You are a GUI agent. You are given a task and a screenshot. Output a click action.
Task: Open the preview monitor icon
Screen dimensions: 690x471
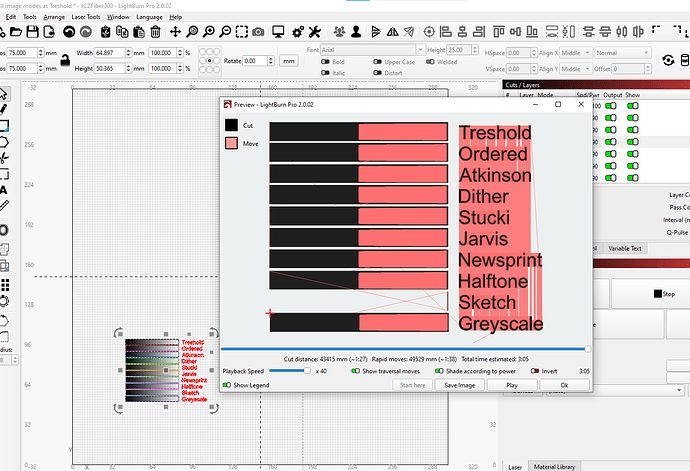pos(280,32)
